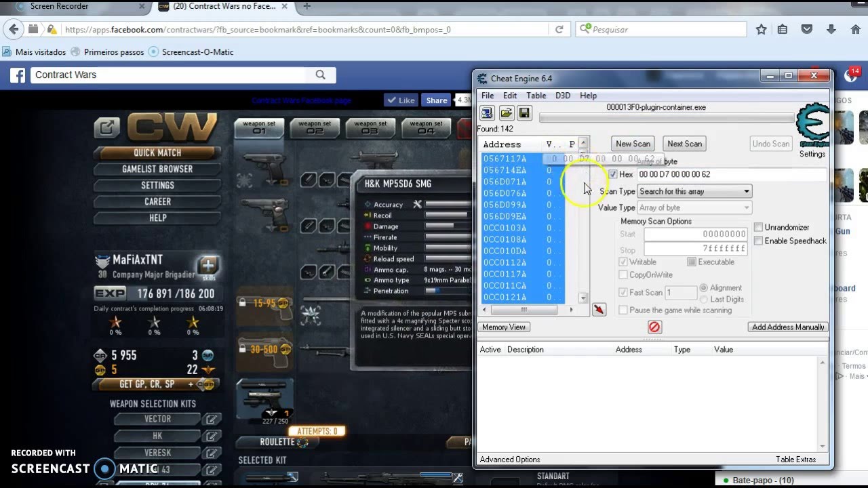
Task: Click Add Address Manually button
Action: tap(788, 327)
